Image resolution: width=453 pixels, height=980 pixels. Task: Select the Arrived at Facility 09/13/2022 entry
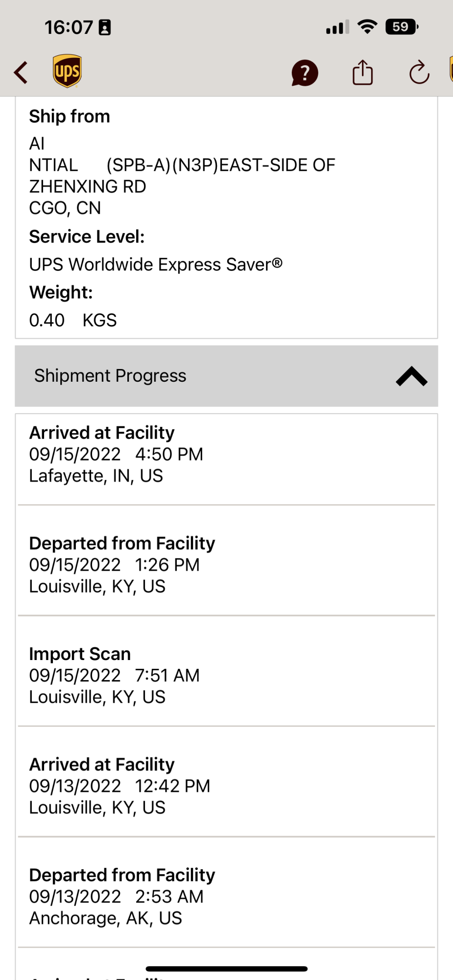tap(226, 786)
